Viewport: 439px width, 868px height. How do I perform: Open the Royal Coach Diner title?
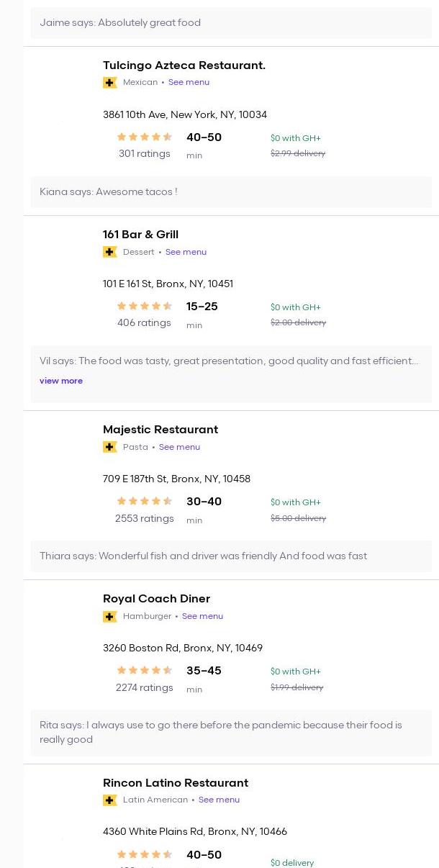tap(156, 599)
